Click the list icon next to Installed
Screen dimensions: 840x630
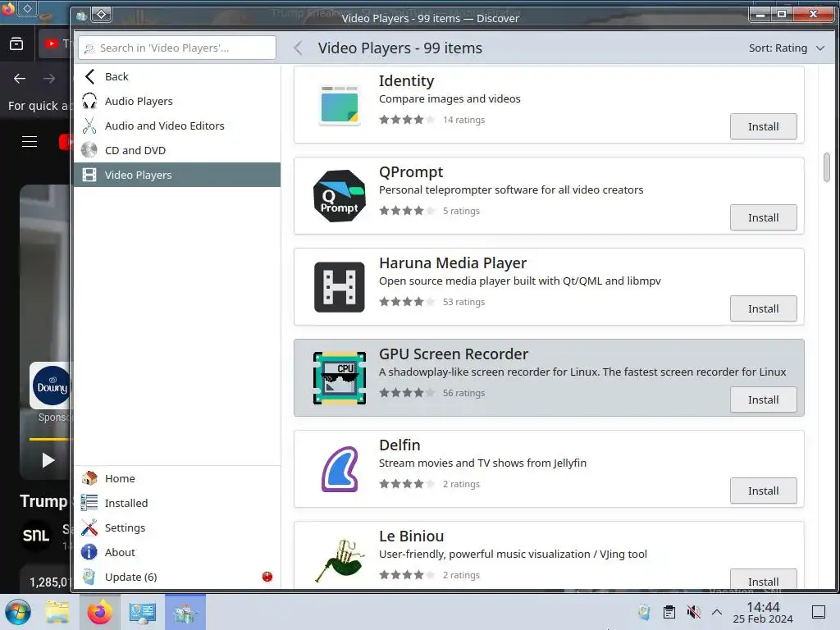click(x=89, y=503)
